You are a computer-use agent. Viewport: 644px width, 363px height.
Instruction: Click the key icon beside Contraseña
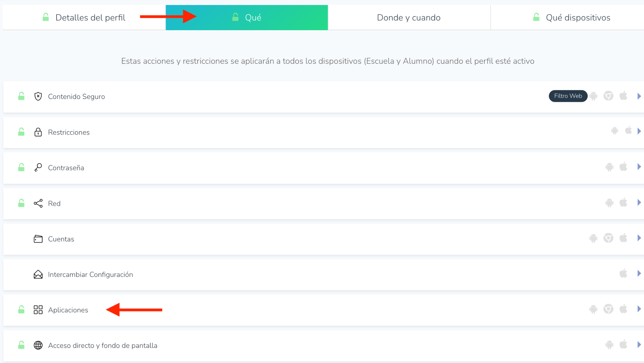tap(38, 168)
